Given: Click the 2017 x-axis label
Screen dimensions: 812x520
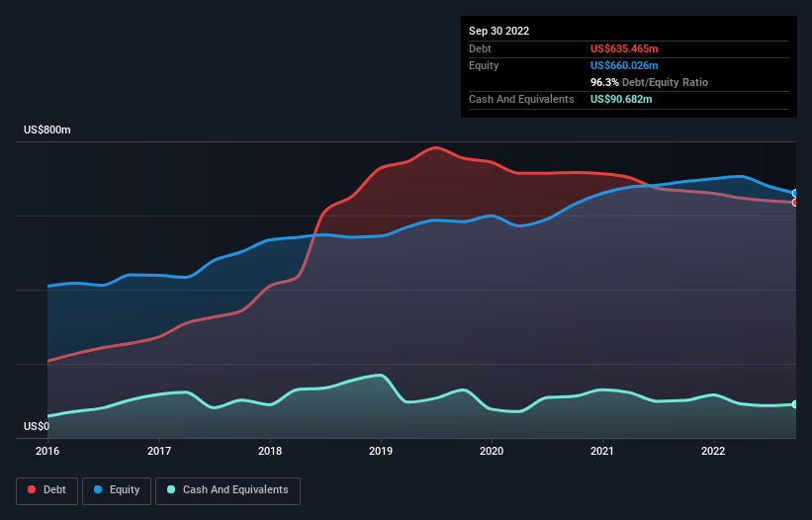Looking at the screenshot, I should tap(159, 451).
